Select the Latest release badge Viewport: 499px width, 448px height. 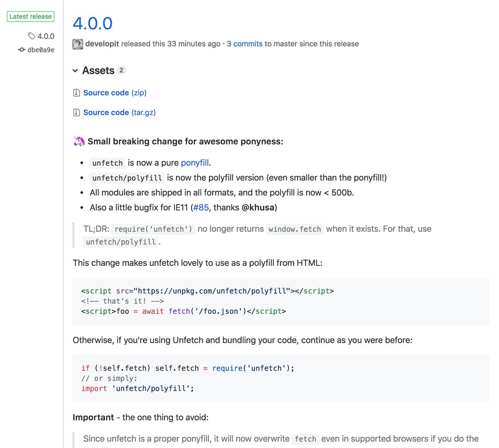(x=30, y=16)
